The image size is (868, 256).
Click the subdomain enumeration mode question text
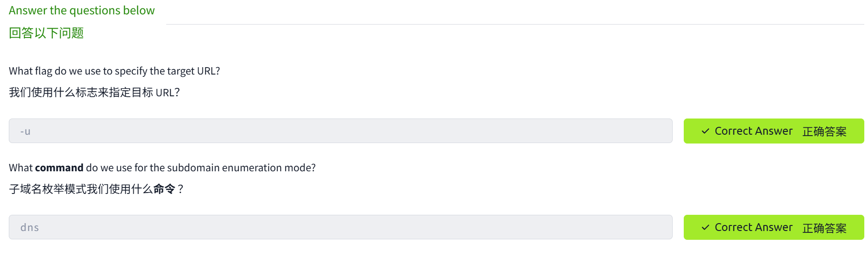(162, 168)
